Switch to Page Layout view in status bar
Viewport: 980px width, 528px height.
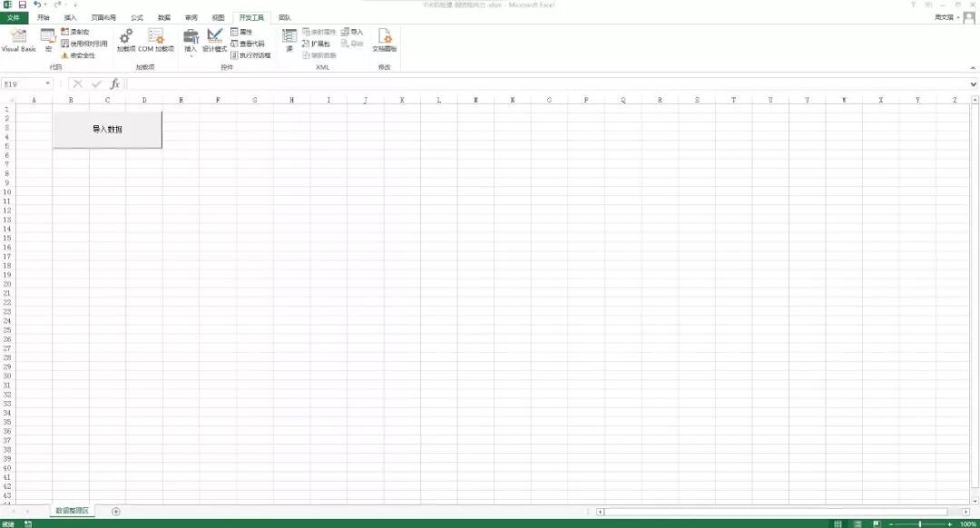pyautogui.click(x=857, y=523)
